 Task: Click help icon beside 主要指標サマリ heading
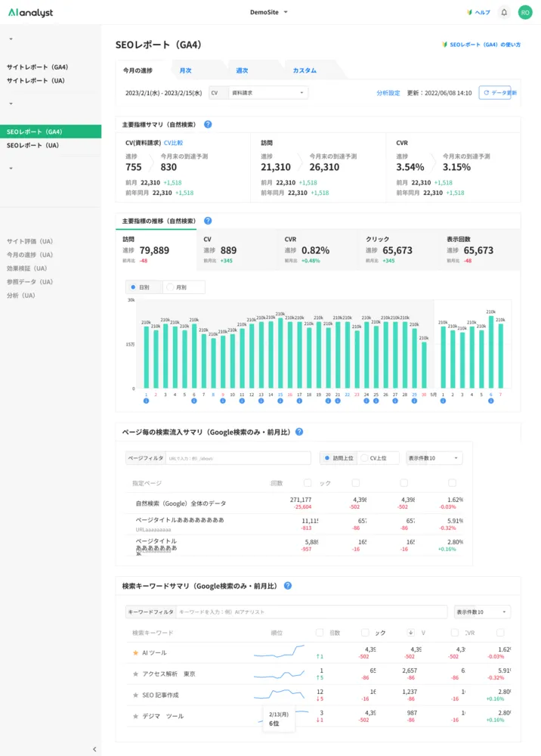tap(208, 125)
